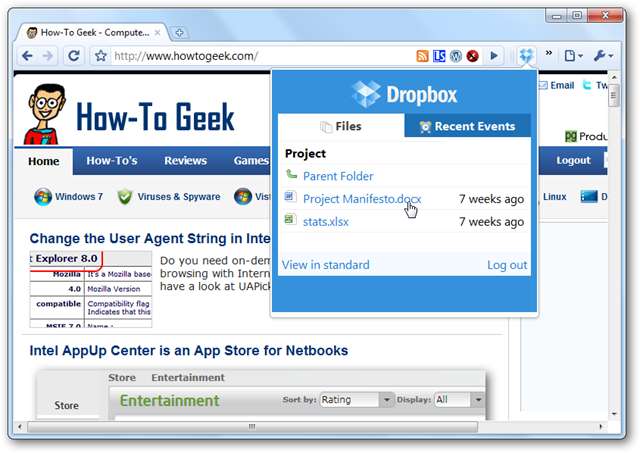Click the browser forward arrow
The image size is (640, 453).
pos(48,56)
